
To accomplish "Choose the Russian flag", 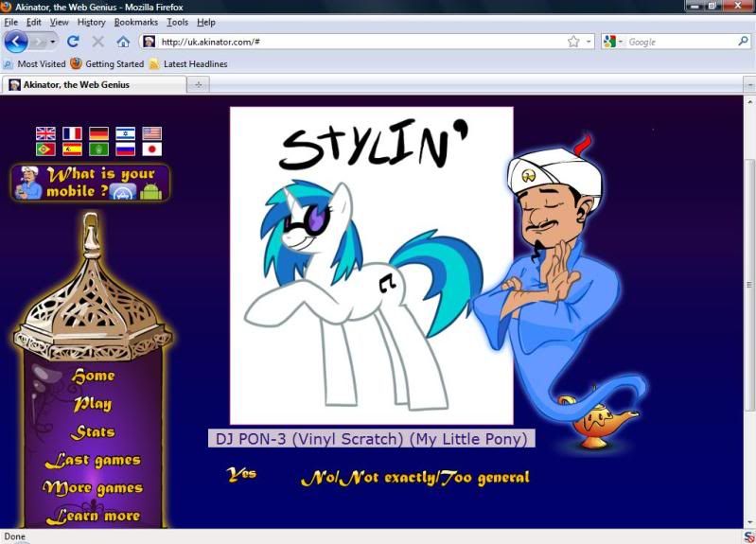I will 125,149.
